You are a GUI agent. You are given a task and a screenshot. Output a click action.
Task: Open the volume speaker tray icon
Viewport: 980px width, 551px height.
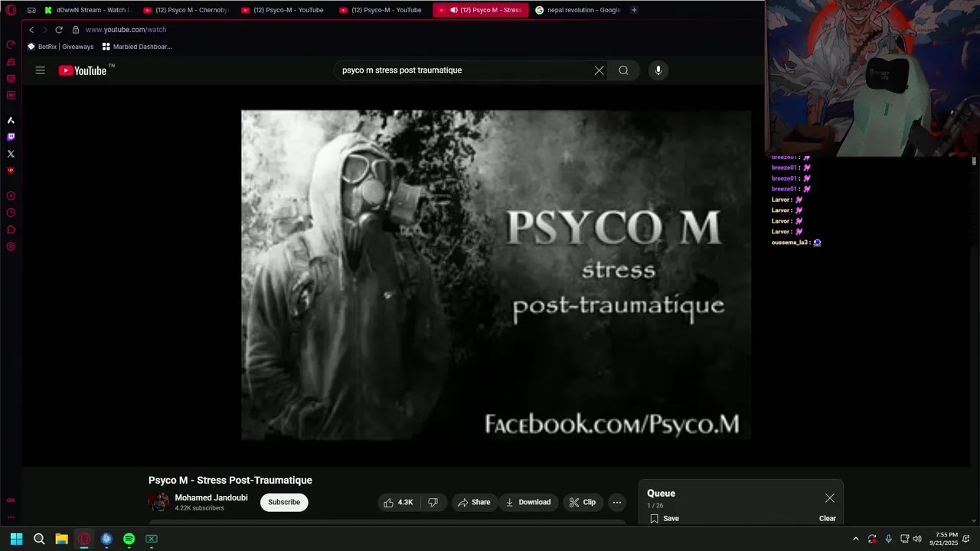tap(917, 539)
